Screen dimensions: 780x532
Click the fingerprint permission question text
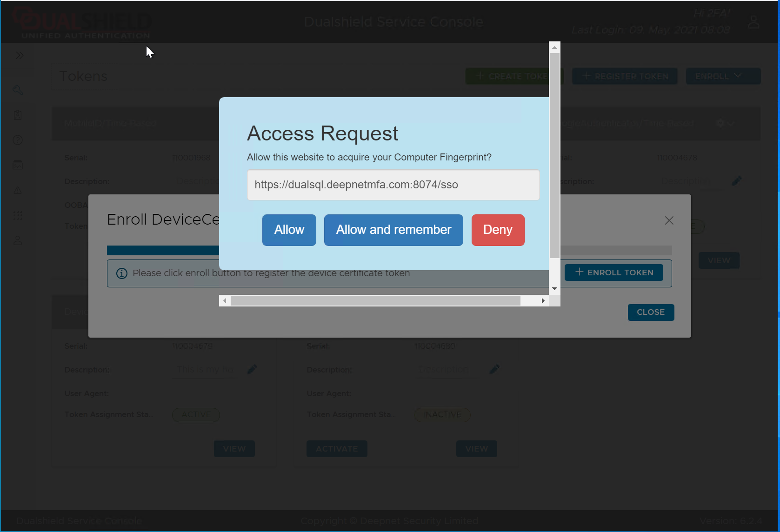[369, 158]
